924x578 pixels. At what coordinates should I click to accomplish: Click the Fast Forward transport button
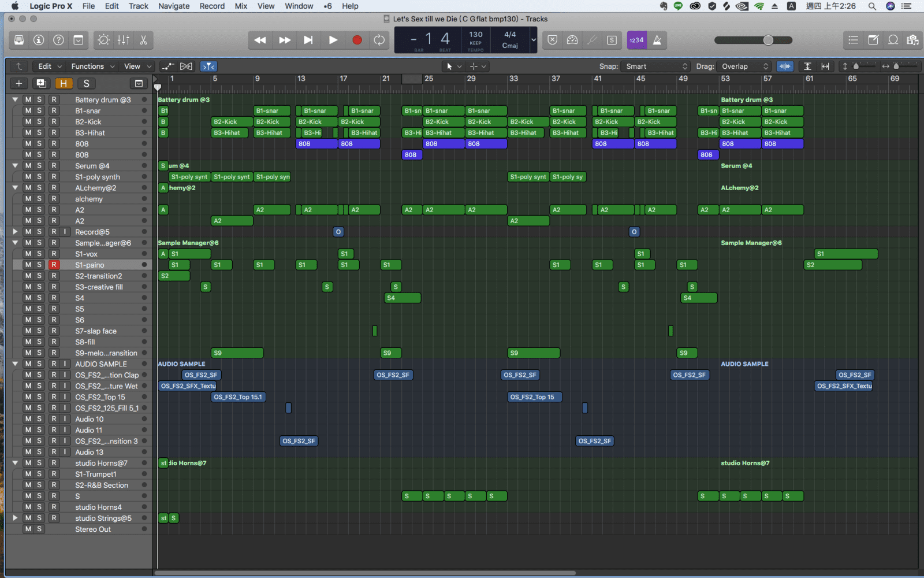[285, 40]
